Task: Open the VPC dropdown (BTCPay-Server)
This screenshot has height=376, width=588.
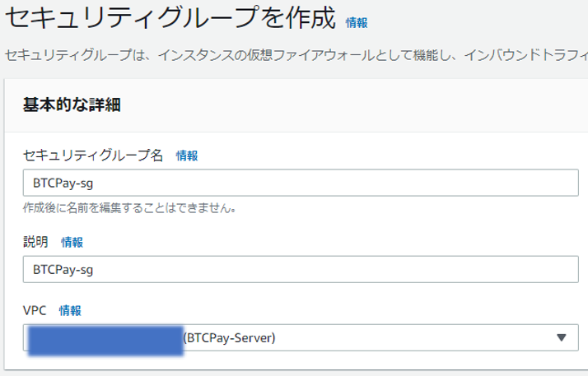Action: pyautogui.click(x=301, y=338)
